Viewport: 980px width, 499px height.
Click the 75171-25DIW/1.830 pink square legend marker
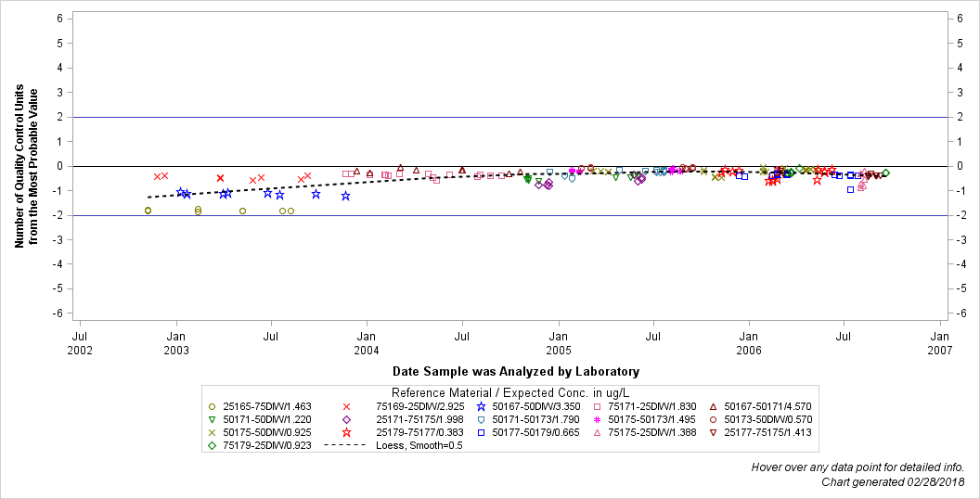coord(597,406)
